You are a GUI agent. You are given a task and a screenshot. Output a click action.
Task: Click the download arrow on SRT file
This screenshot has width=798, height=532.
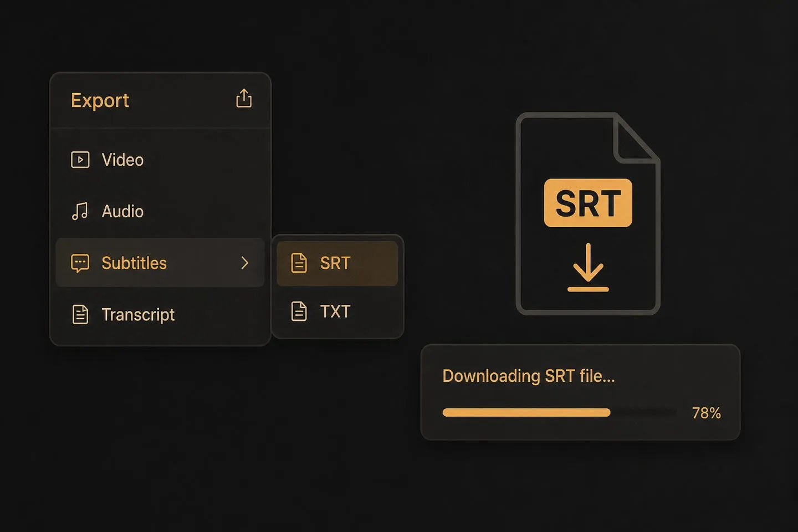[x=588, y=267]
